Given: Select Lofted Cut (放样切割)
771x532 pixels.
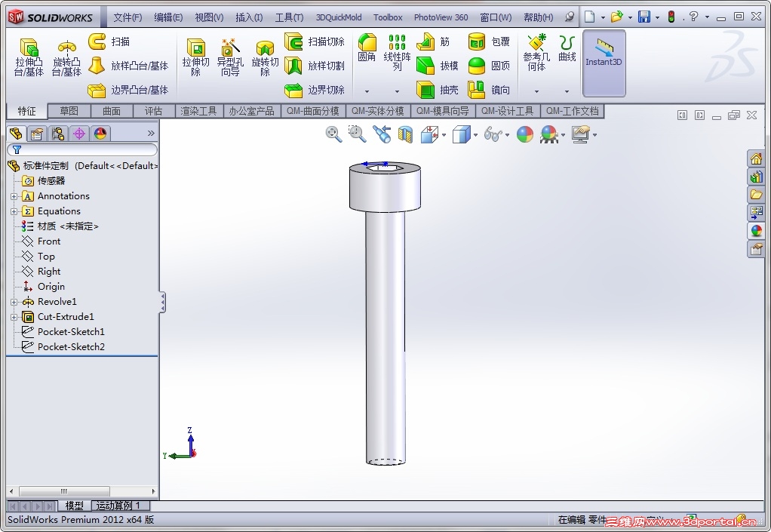Looking at the screenshot, I should pyautogui.click(x=315, y=66).
